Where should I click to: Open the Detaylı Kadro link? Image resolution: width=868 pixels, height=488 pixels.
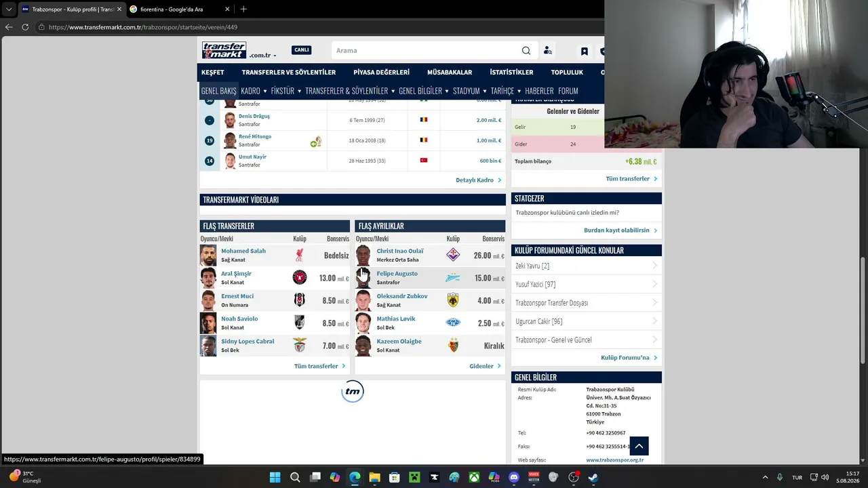click(x=479, y=180)
